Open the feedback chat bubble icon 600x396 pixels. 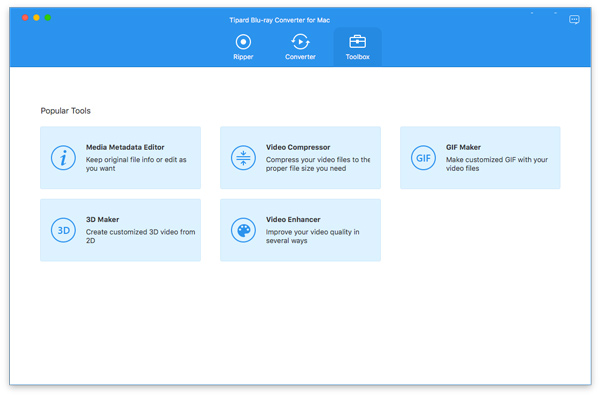click(574, 20)
